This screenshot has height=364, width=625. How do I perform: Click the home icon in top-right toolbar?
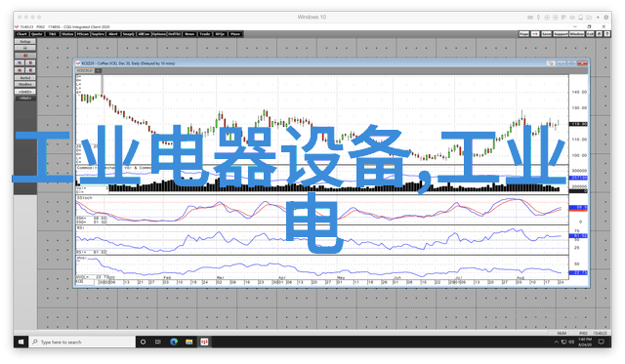click(x=599, y=34)
